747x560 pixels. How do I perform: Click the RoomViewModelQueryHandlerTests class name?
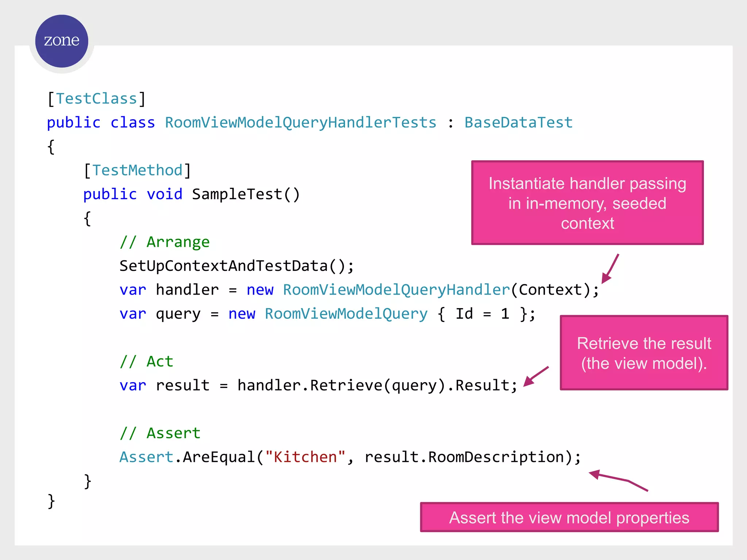point(301,122)
